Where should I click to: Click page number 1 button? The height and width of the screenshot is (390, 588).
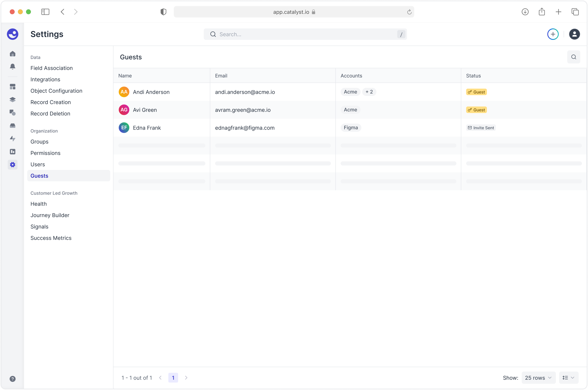pos(173,378)
